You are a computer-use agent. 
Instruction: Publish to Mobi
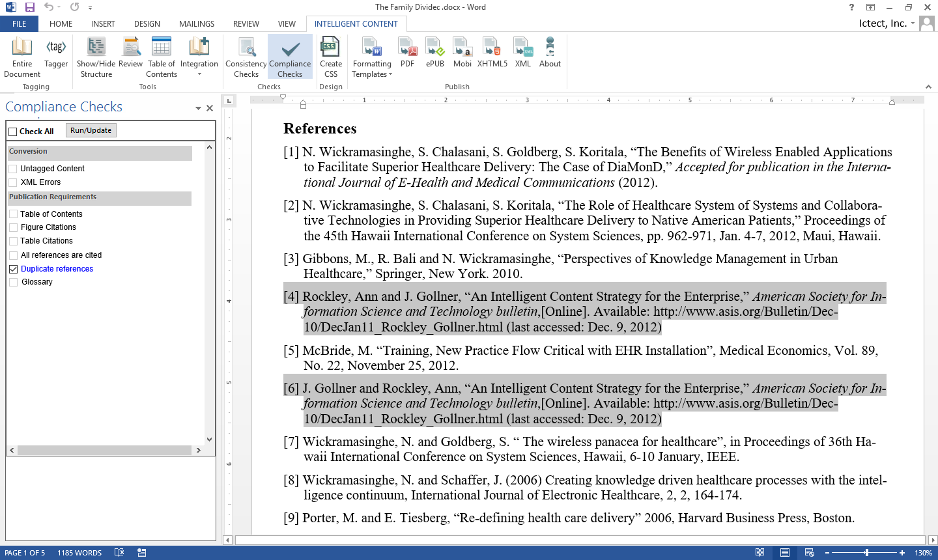[x=462, y=53]
